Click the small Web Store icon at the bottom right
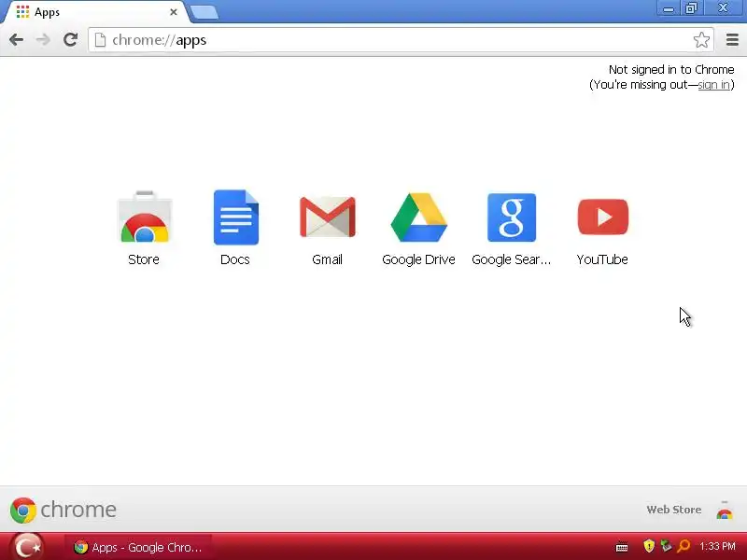 point(725,511)
